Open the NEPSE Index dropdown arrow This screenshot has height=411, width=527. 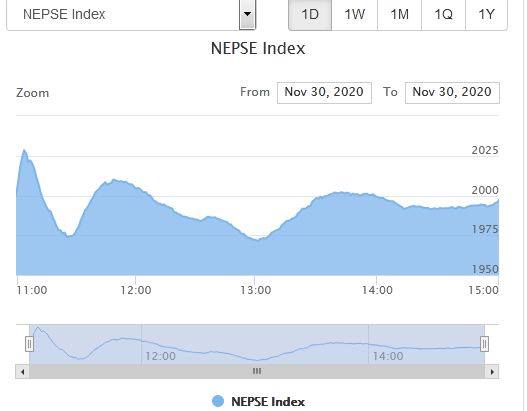pyautogui.click(x=247, y=14)
